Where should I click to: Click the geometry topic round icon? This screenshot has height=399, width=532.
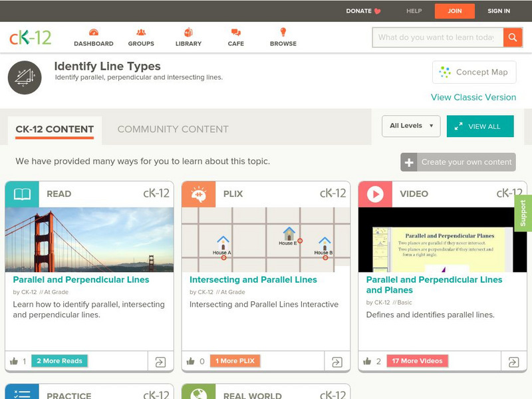click(25, 77)
